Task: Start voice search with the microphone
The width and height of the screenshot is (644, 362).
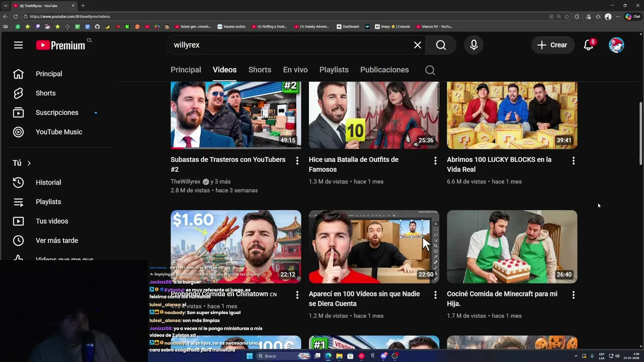Action: click(474, 45)
